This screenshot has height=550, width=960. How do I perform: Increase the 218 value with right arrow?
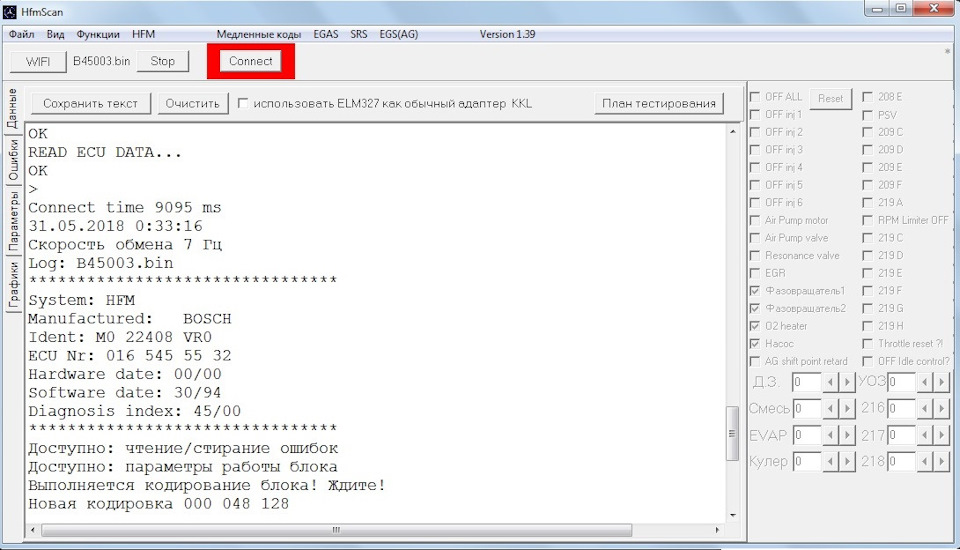pos(942,461)
